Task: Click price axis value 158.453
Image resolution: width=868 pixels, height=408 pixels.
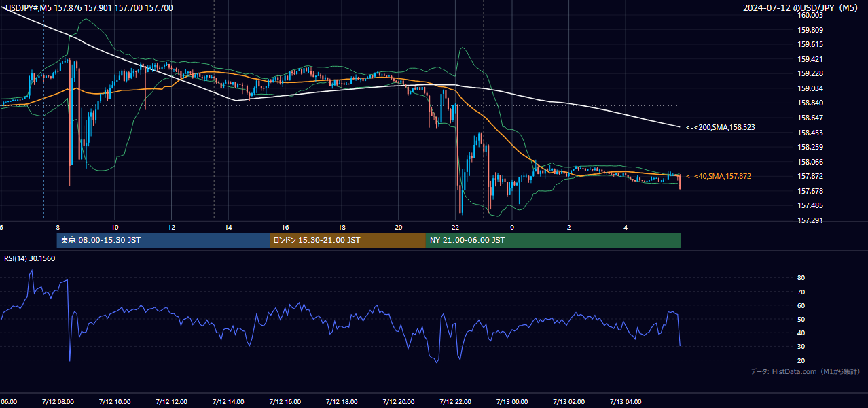Action: point(810,133)
